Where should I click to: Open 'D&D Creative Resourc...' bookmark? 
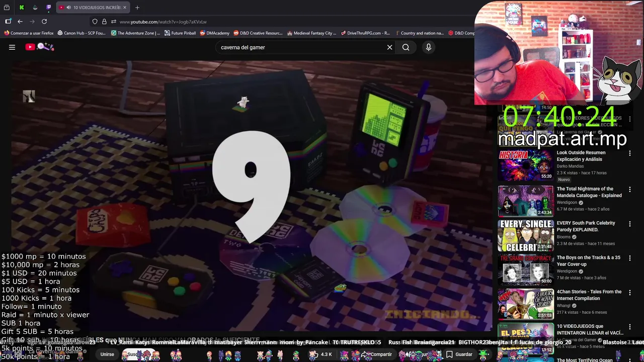click(258, 33)
